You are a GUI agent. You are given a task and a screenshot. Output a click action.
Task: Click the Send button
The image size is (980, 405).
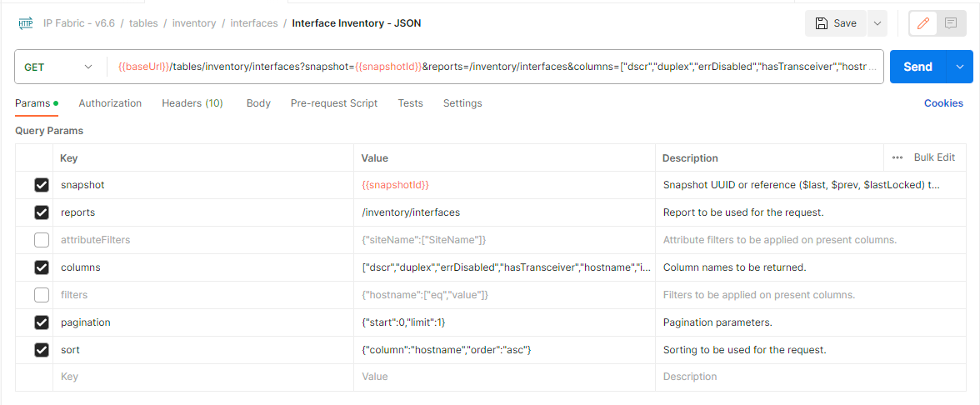pos(917,67)
